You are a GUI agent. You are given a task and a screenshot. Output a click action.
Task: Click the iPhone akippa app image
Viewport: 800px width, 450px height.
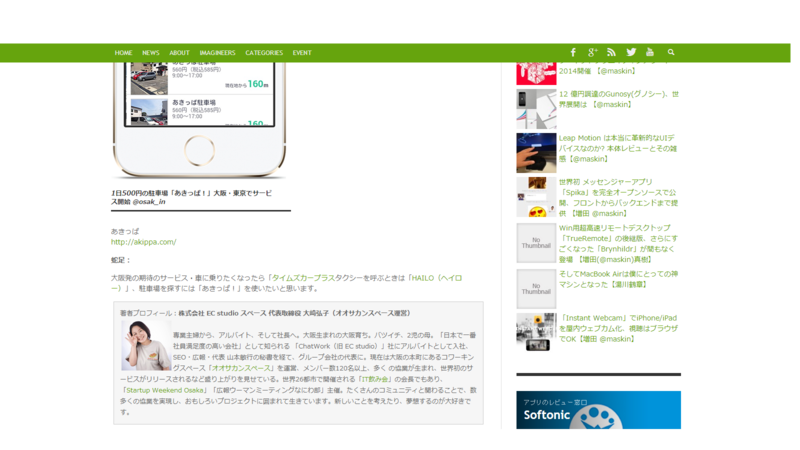coord(199,120)
